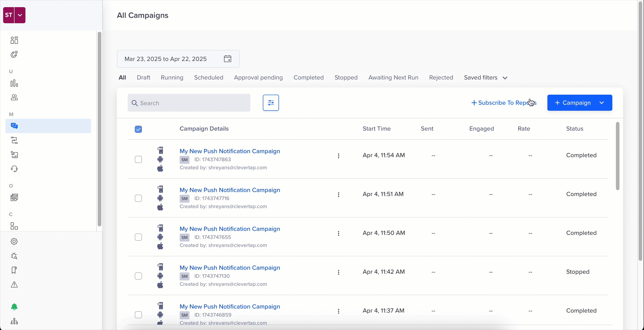Viewport: 644px width, 330px height.
Task: Check the box for campaign ID 1743747130
Action: click(x=138, y=276)
